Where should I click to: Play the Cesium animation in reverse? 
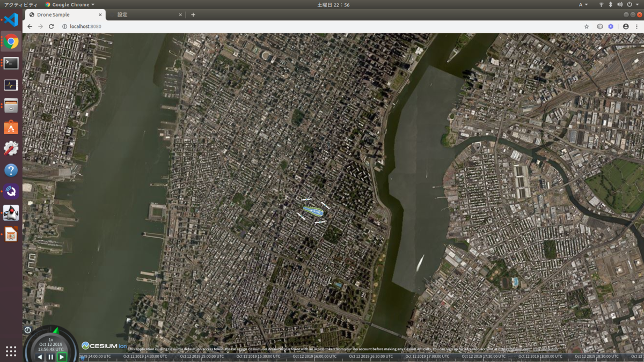coord(40,357)
